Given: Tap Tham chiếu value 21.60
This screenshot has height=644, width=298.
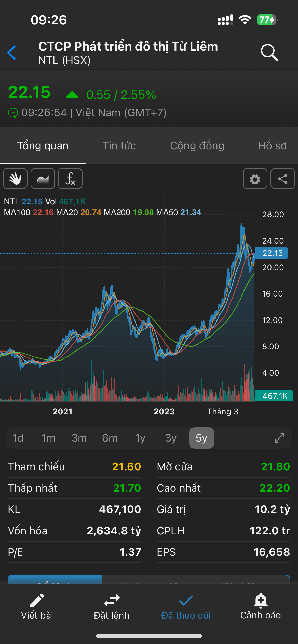Looking at the screenshot, I should coord(126,467).
